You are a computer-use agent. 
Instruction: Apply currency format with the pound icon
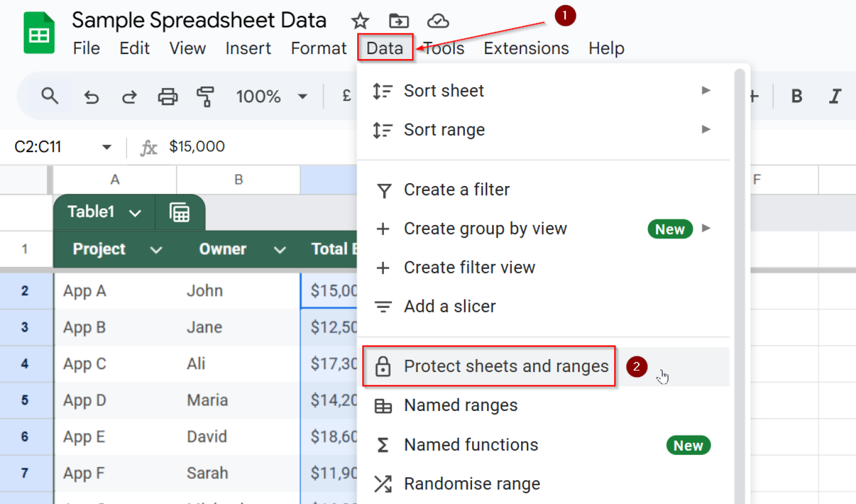(x=346, y=95)
